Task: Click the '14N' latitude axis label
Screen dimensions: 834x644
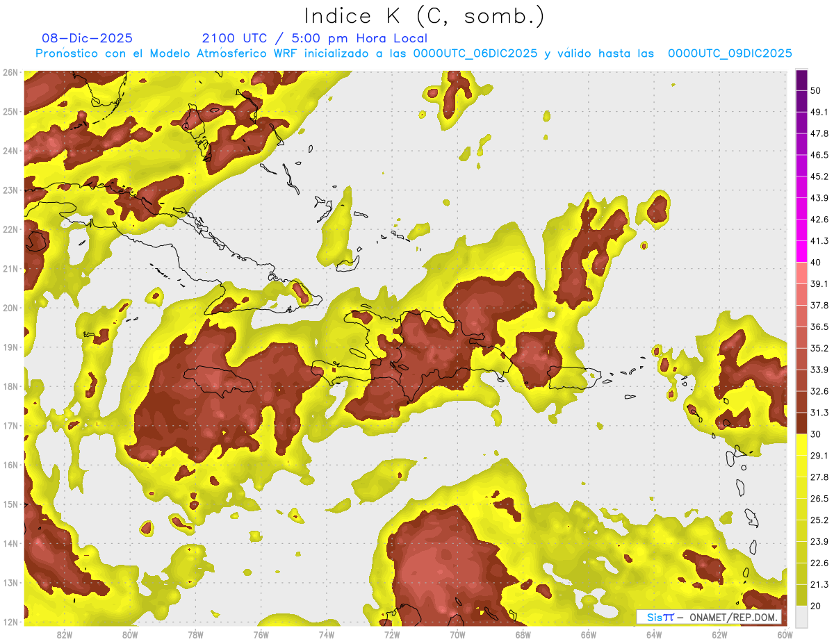Action: (x=10, y=543)
